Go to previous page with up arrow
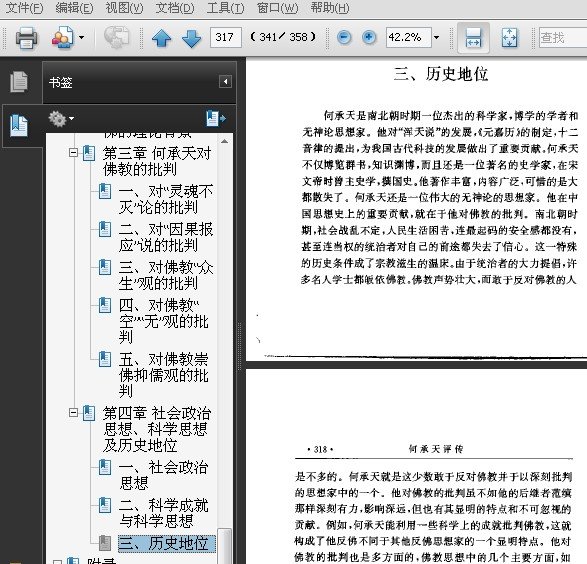This screenshot has width=587, height=564. pyautogui.click(x=161, y=38)
